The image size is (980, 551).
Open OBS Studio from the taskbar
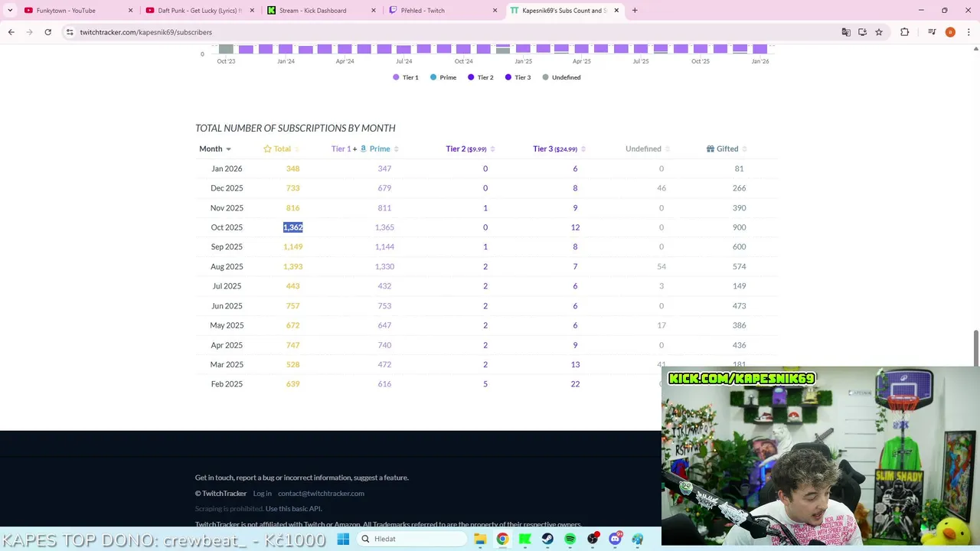click(593, 539)
